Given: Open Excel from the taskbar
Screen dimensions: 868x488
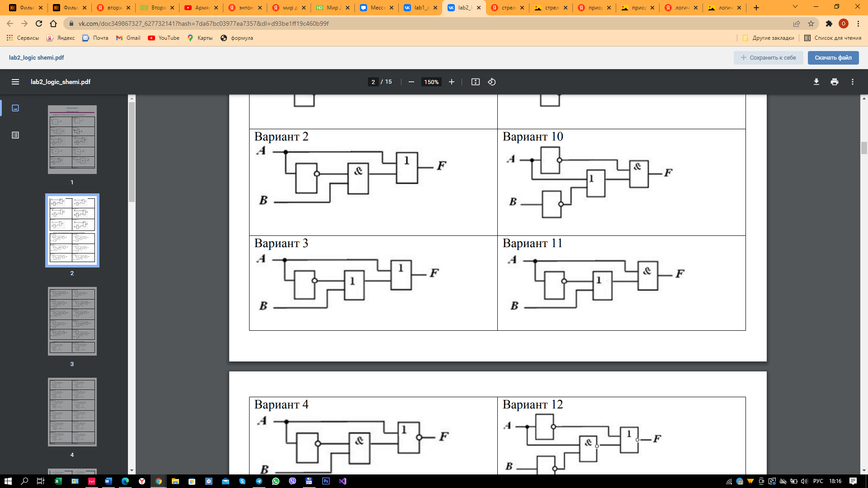Looking at the screenshot, I should 58,481.
